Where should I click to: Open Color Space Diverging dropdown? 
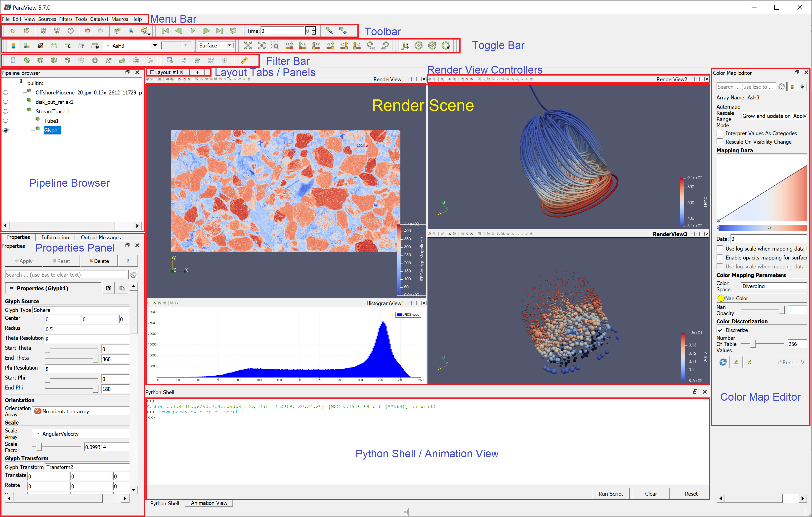point(774,286)
